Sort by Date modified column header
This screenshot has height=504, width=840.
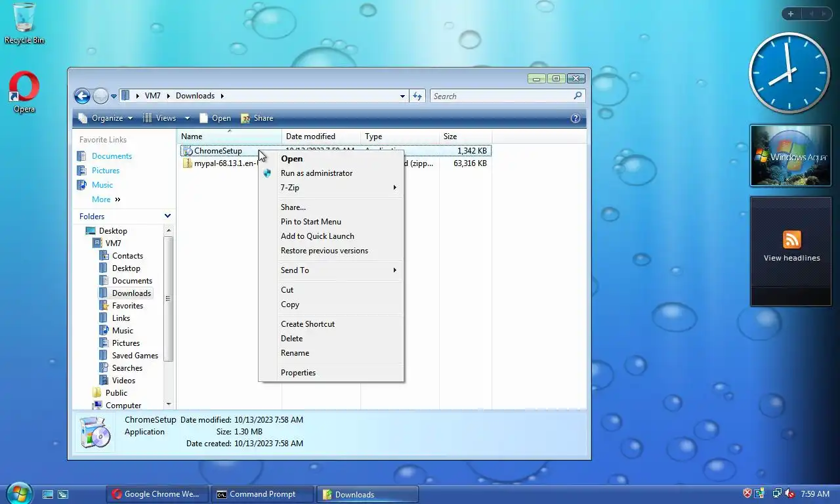pos(321,136)
